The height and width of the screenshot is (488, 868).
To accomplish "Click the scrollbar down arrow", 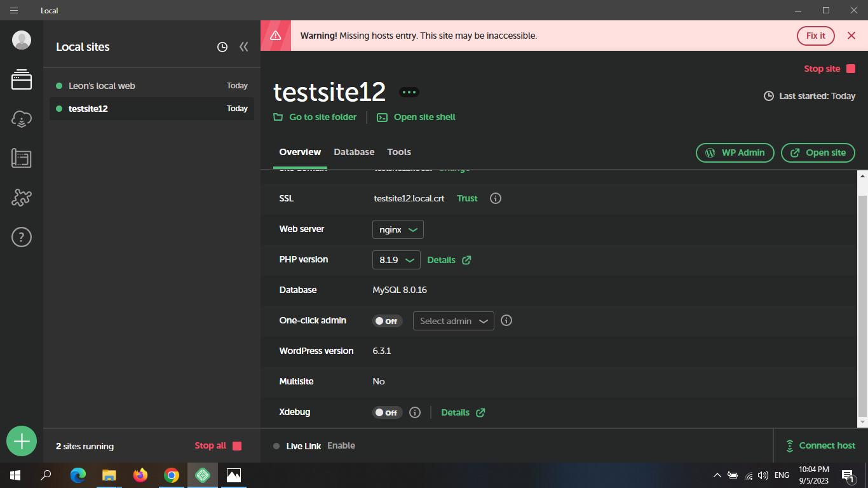I will [x=862, y=422].
